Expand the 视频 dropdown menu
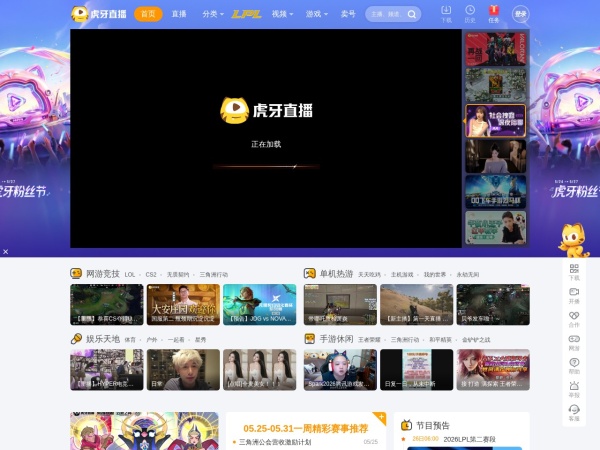 tap(282, 14)
